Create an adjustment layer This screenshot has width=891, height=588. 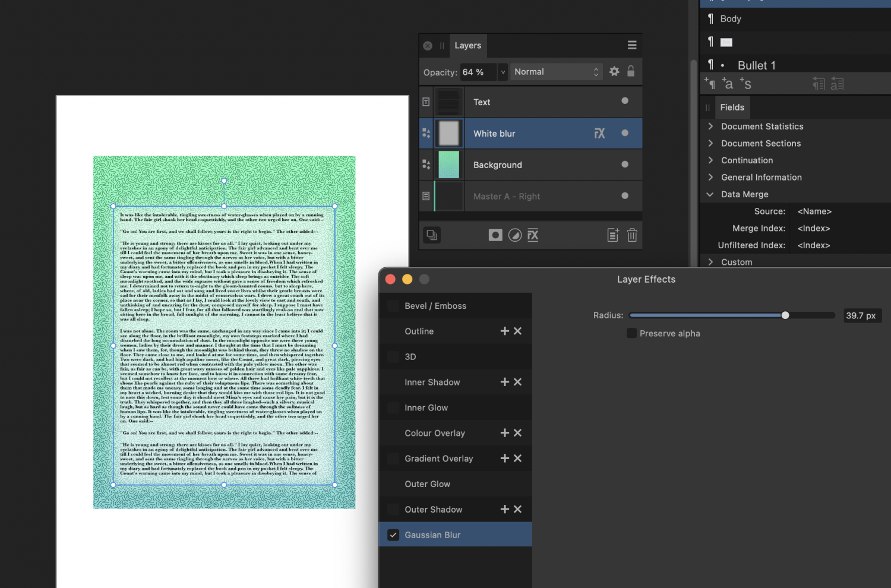click(514, 235)
